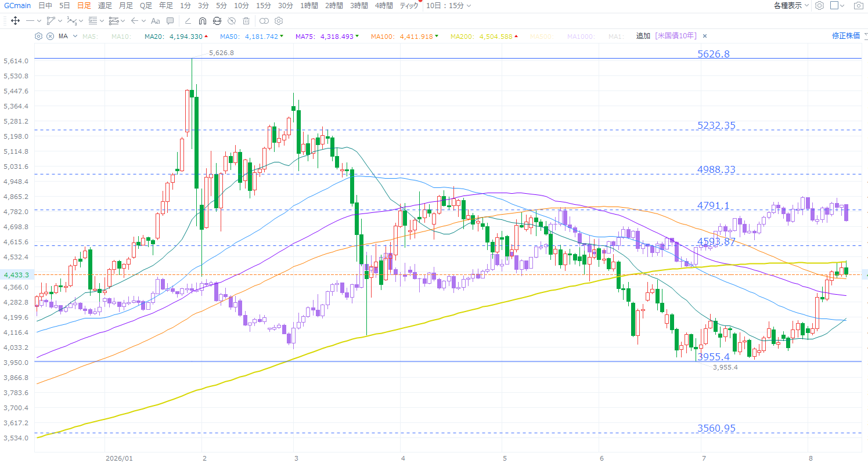
Task: Expand the channel tool dropdown arrow
Action: pyautogui.click(x=123, y=21)
